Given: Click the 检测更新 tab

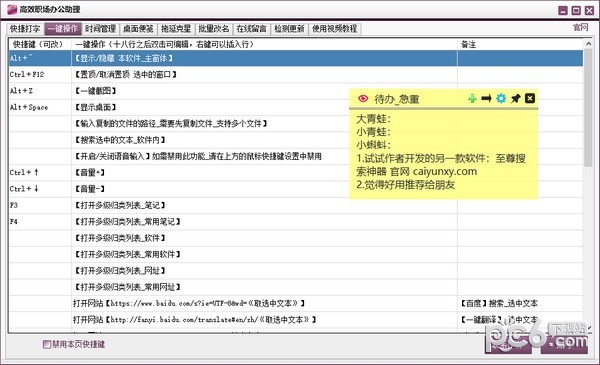Looking at the screenshot, I should click(x=289, y=29).
